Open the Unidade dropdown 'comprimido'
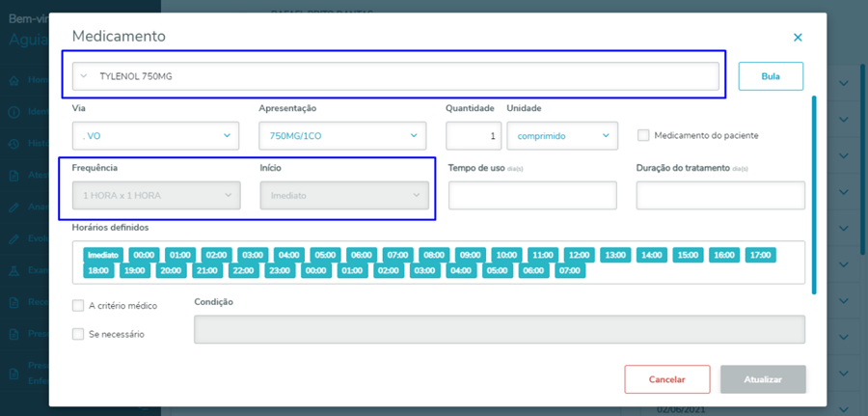Image resolution: width=868 pixels, height=416 pixels. pos(562,136)
